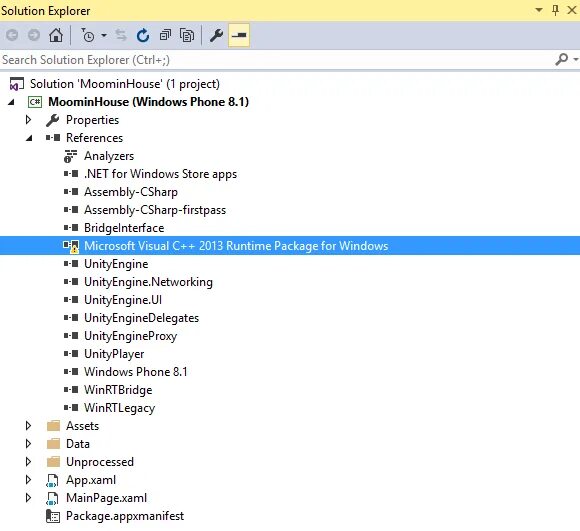580x531 pixels.
Task: Click the App.xaml file icon
Action: [52, 480]
